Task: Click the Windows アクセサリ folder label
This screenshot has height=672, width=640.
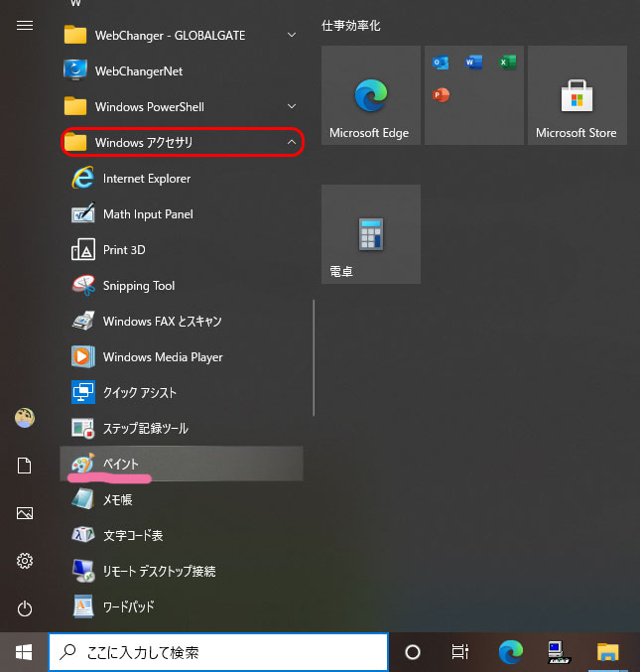Action: click(144, 142)
